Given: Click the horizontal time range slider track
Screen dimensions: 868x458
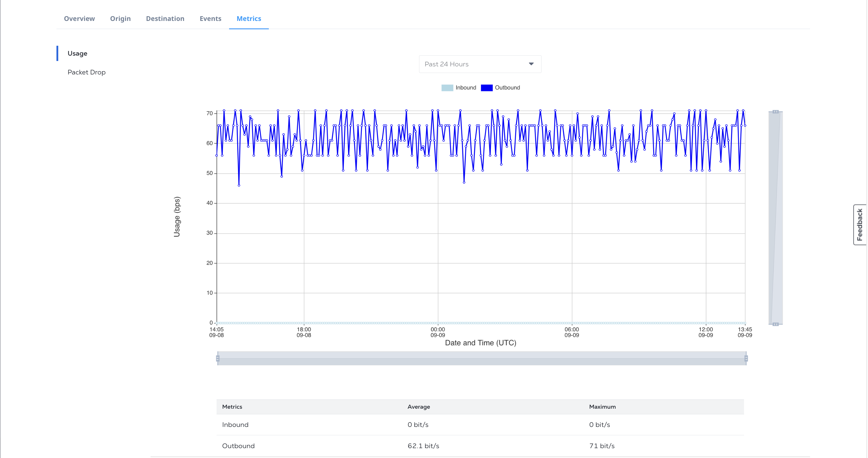Looking at the screenshot, I should click(482, 358).
